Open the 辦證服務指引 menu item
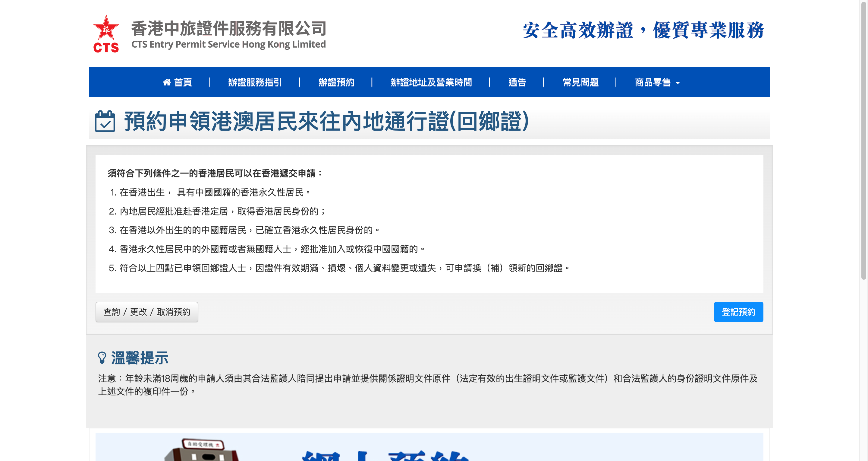Image resolution: width=868 pixels, height=461 pixels. [255, 82]
